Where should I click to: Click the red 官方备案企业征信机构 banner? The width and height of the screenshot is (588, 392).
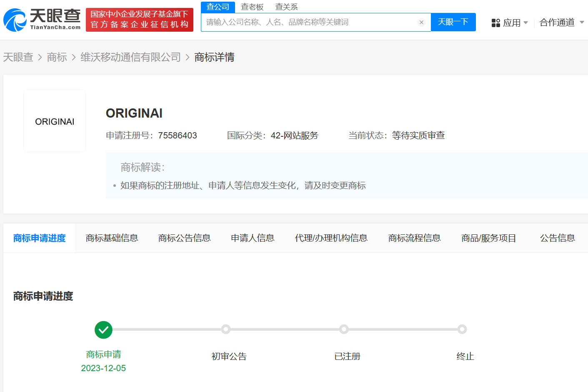pos(140,20)
